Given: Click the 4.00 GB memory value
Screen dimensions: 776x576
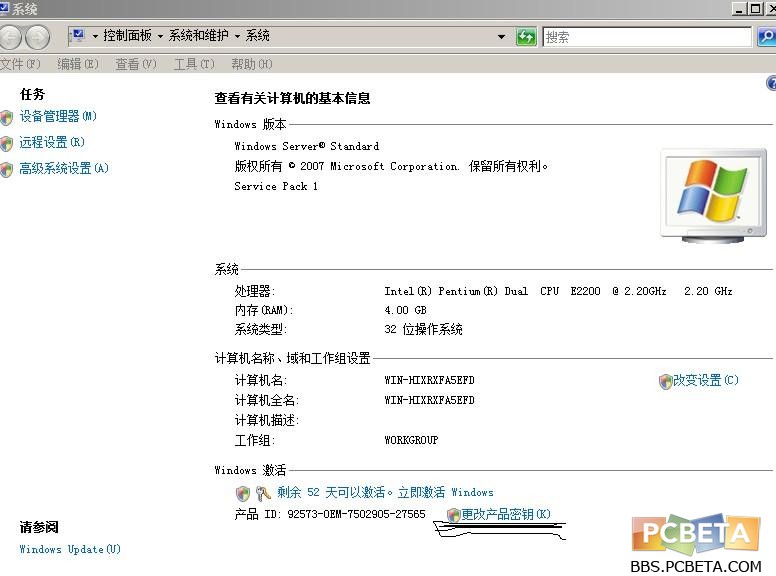Looking at the screenshot, I should pos(405,310).
